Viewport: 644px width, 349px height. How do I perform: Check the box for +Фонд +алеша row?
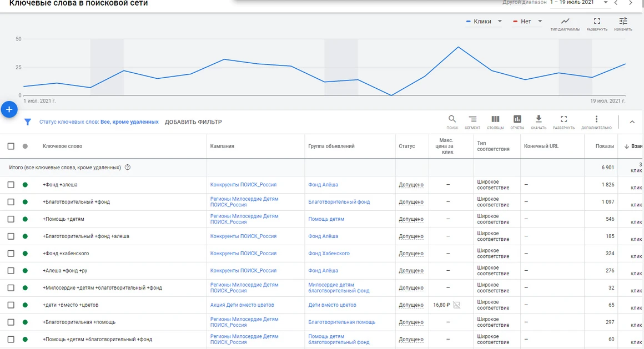click(11, 185)
